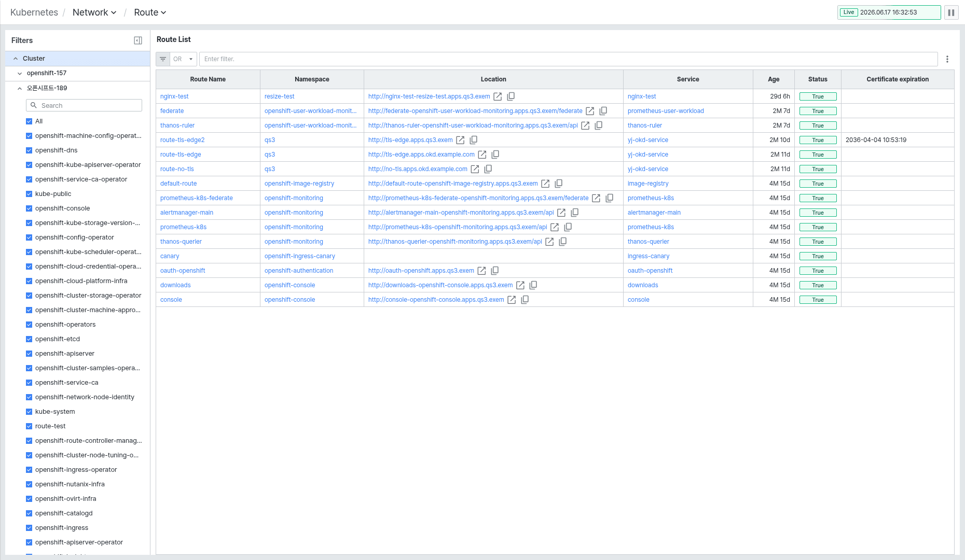965x560 pixels.
Task: Click the yj-okd-service link for route-no-tls
Action: (x=648, y=169)
